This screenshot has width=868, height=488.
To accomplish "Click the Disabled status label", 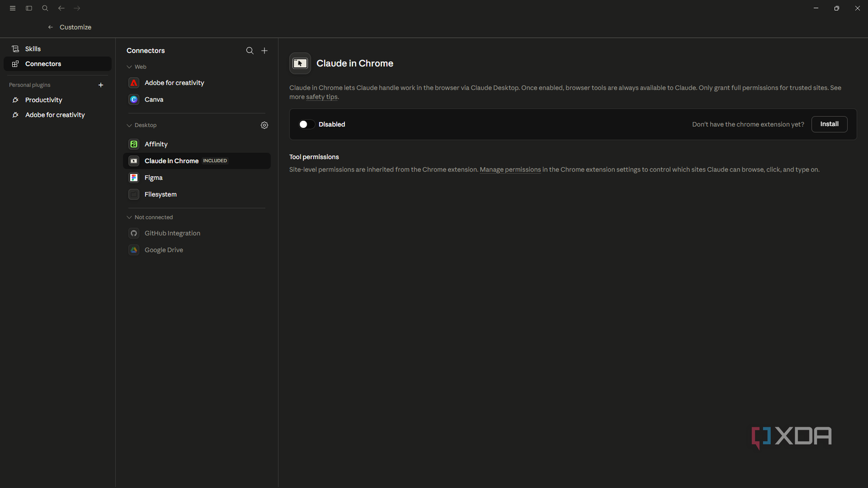I will tap(332, 124).
